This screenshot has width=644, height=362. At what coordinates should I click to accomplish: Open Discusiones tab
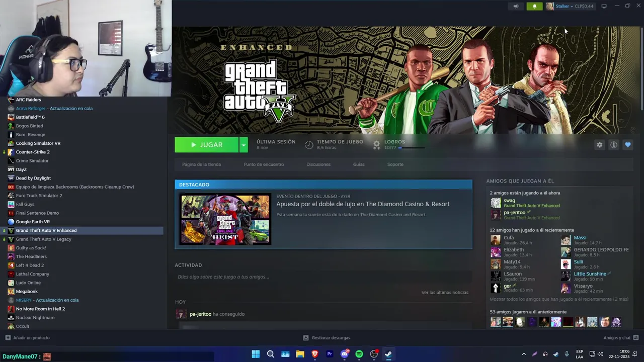pyautogui.click(x=318, y=164)
